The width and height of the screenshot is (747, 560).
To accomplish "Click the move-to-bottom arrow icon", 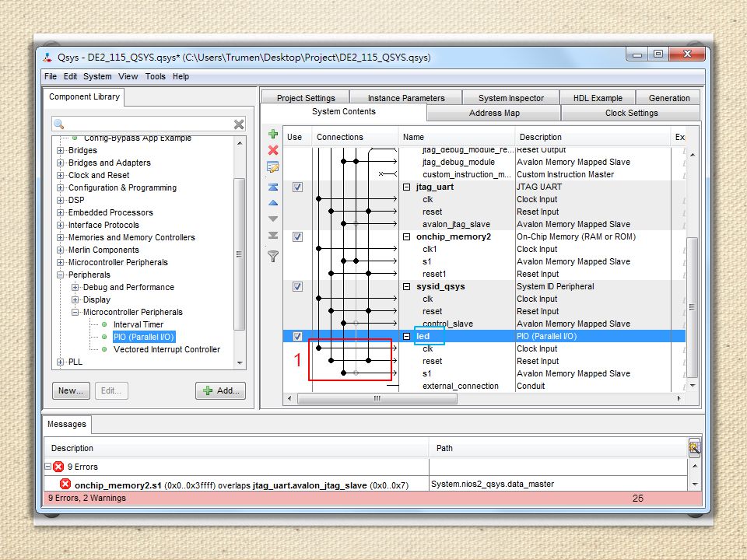I will [x=273, y=235].
